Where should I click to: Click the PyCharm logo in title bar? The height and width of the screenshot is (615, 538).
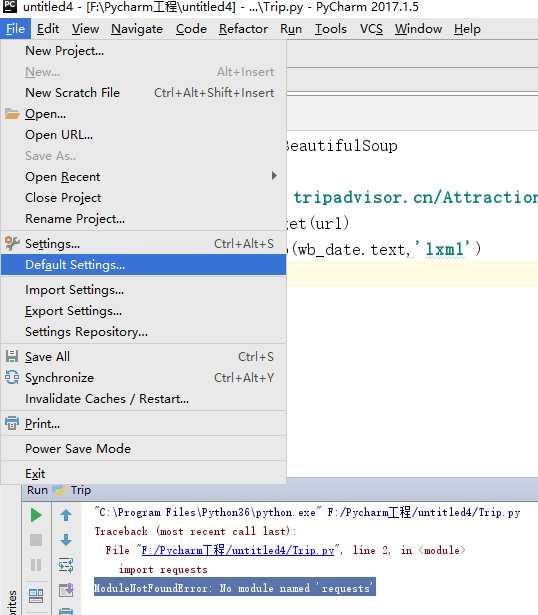[x=9, y=6]
